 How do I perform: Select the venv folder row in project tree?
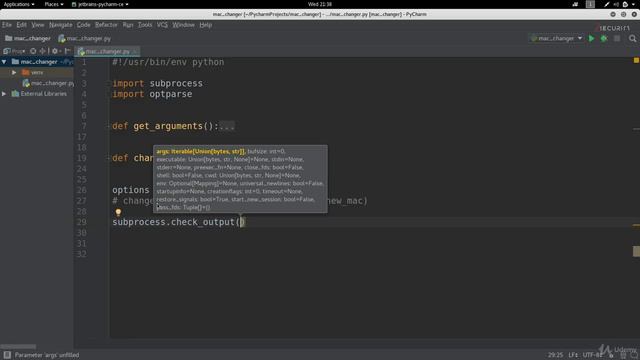(x=37, y=72)
